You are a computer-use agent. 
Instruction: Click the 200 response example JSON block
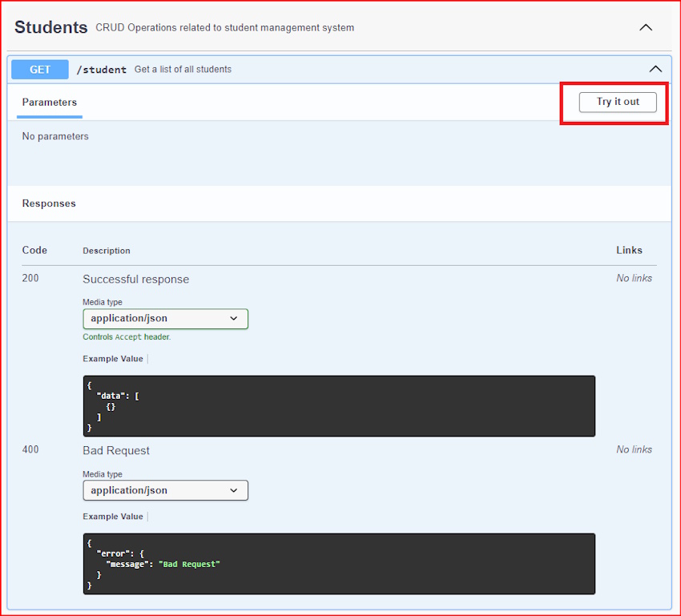(x=339, y=406)
